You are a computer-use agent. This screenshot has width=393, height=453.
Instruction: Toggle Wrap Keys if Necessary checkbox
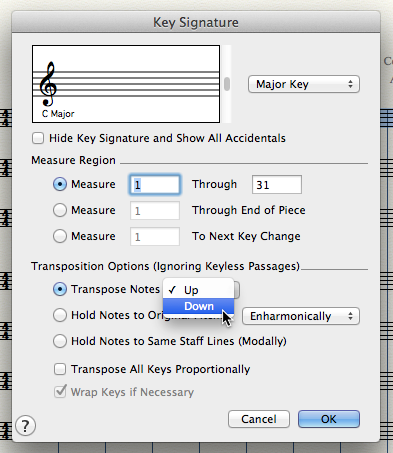[x=60, y=392]
